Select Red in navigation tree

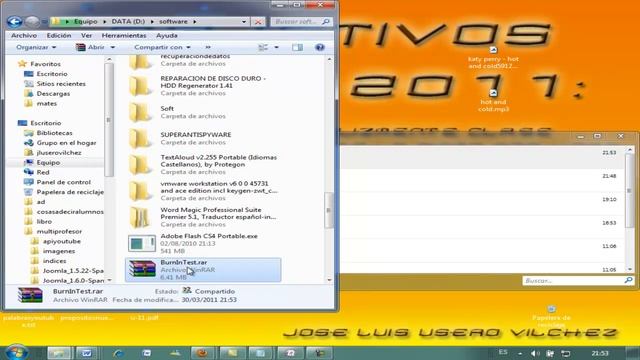click(x=43, y=172)
